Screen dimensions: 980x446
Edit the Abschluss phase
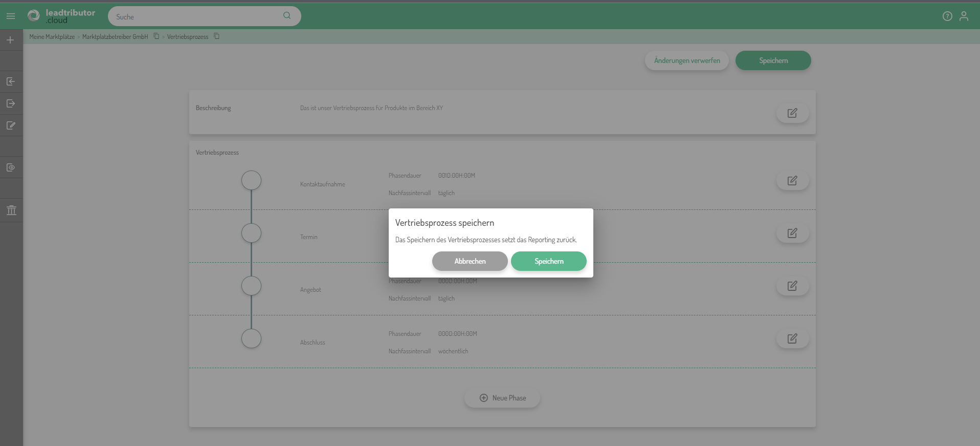(792, 338)
